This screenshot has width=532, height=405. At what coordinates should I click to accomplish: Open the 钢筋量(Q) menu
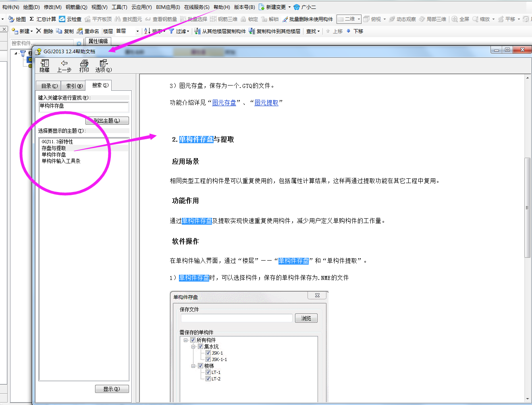click(76, 7)
